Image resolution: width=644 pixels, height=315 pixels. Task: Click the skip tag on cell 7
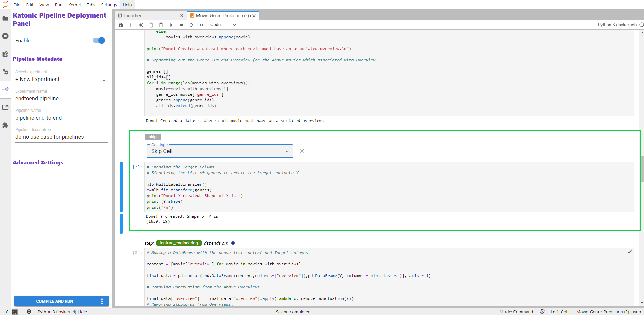click(153, 137)
